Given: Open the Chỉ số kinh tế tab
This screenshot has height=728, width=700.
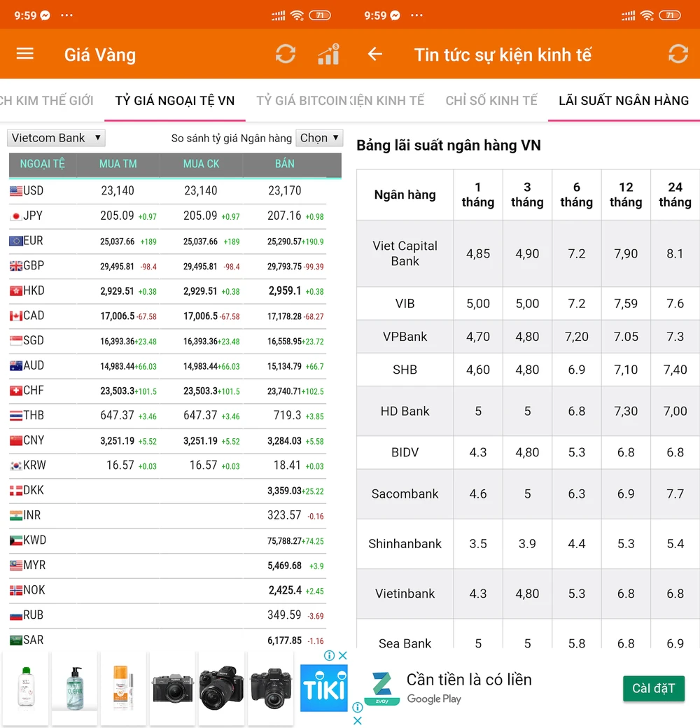Looking at the screenshot, I should pos(491,101).
